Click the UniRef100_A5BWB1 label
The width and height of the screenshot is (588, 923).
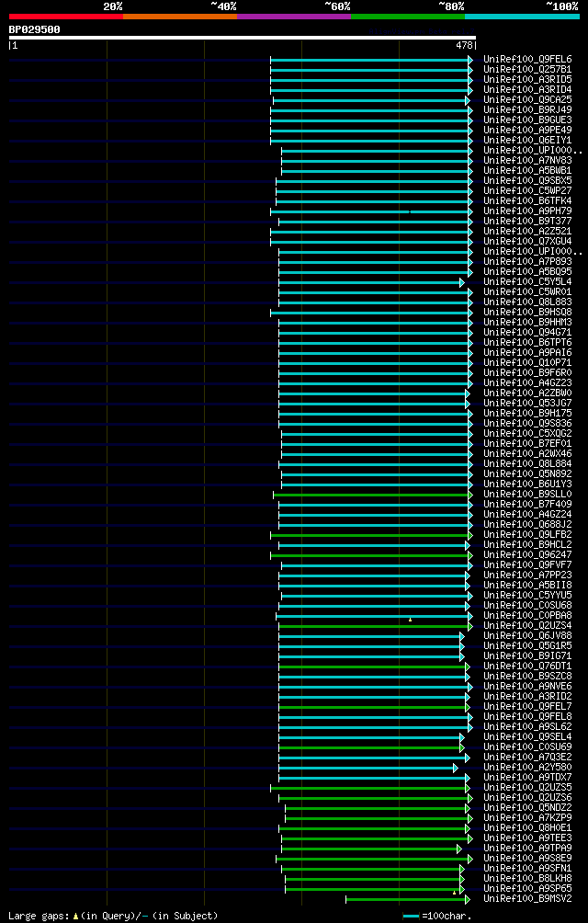tap(527, 171)
